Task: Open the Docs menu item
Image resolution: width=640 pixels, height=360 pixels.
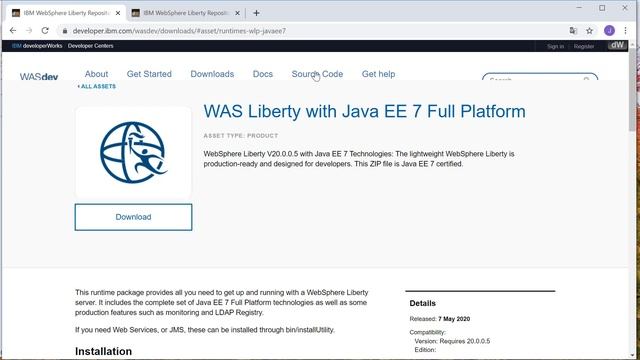Action: tap(262, 74)
